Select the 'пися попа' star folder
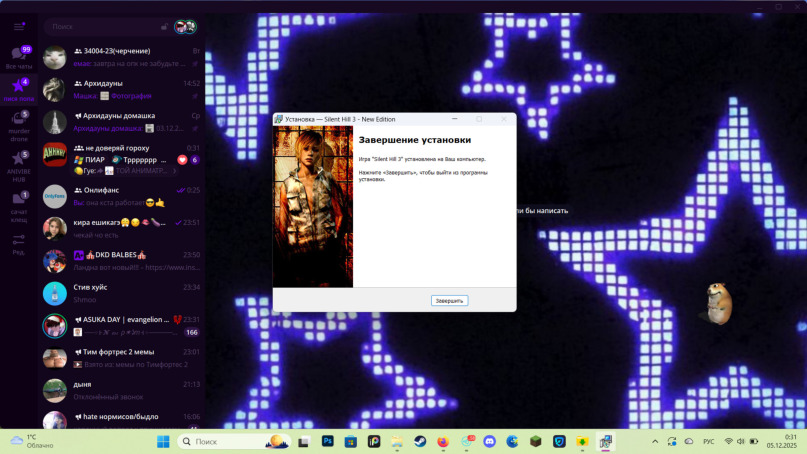807x454 pixels. click(19, 89)
